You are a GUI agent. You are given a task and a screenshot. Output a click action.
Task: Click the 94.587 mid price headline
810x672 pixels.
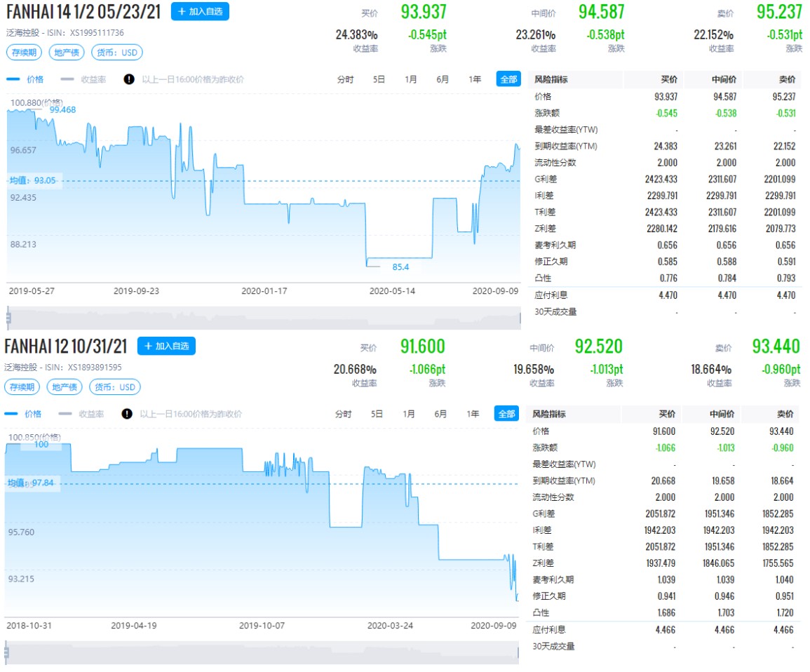[601, 12]
